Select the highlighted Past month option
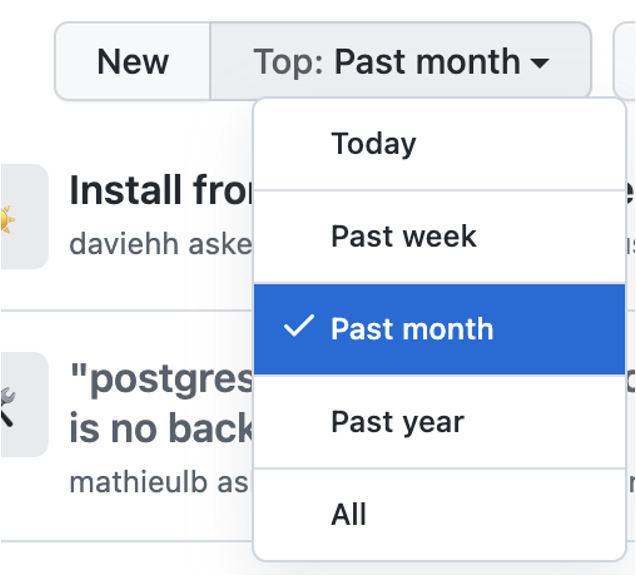This screenshot has width=636, height=576. click(x=439, y=329)
